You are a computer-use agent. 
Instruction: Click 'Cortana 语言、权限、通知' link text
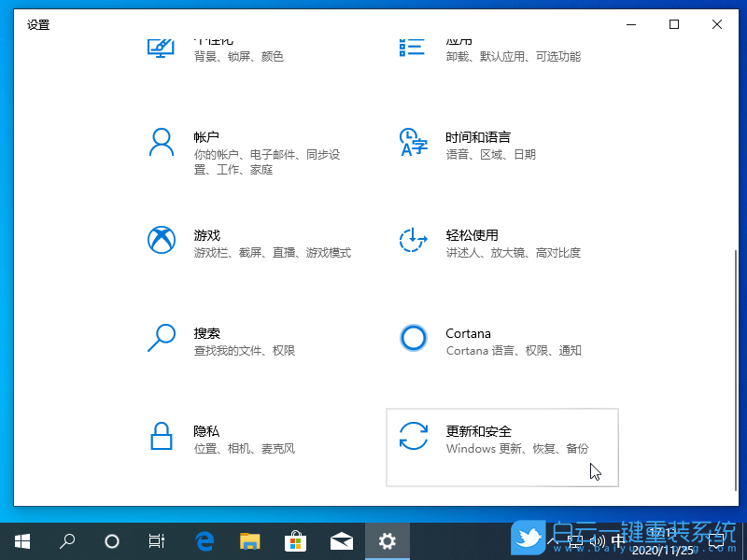[x=514, y=350]
